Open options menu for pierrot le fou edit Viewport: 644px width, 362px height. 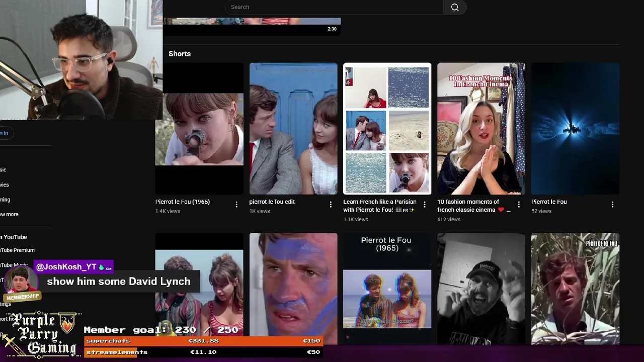331,204
